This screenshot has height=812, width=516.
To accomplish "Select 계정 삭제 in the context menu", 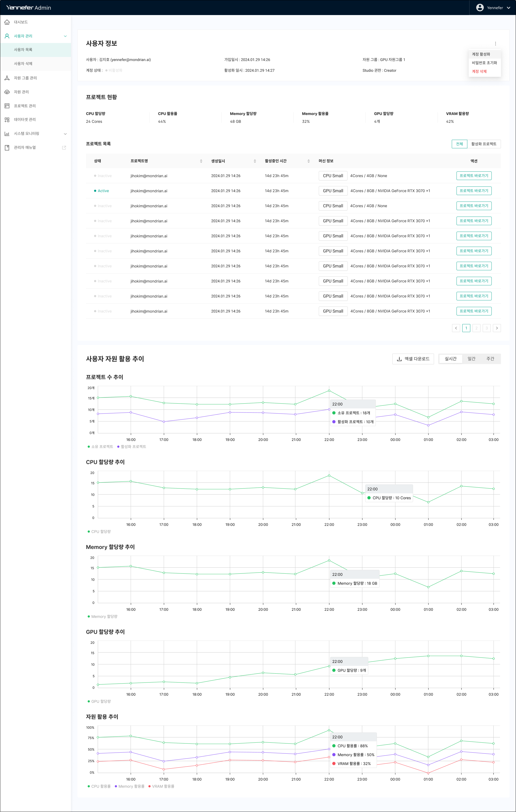I will pos(479,71).
